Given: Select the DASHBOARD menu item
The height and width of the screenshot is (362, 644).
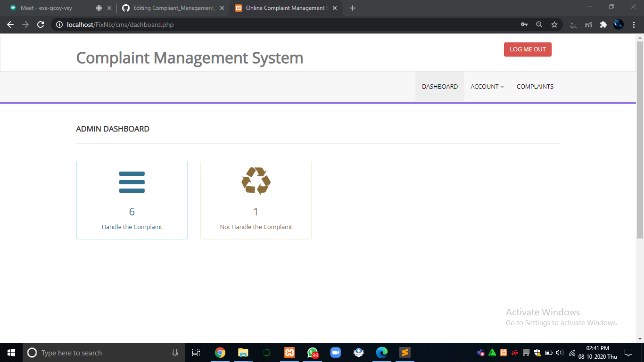Looking at the screenshot, I should pyautogui.click(x=439, y=86).
